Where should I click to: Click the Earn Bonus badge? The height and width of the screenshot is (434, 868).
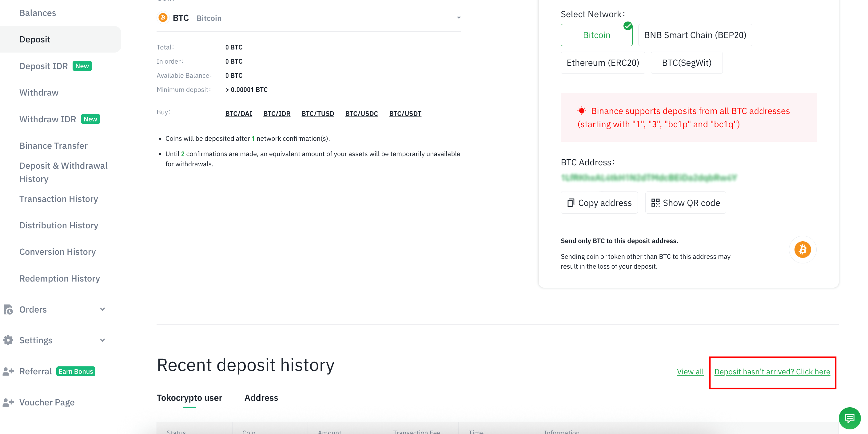pos(76,371)
